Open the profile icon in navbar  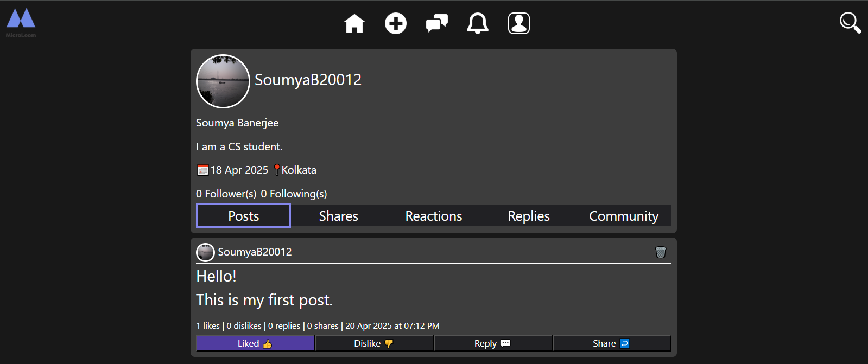coord(518,24)
